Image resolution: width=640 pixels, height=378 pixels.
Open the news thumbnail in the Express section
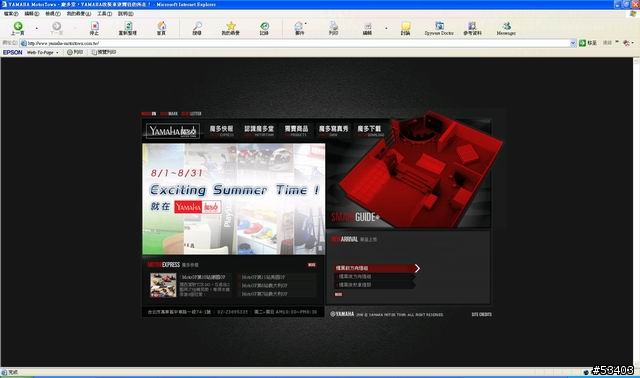pyautogui.click(x=163, y=285)
